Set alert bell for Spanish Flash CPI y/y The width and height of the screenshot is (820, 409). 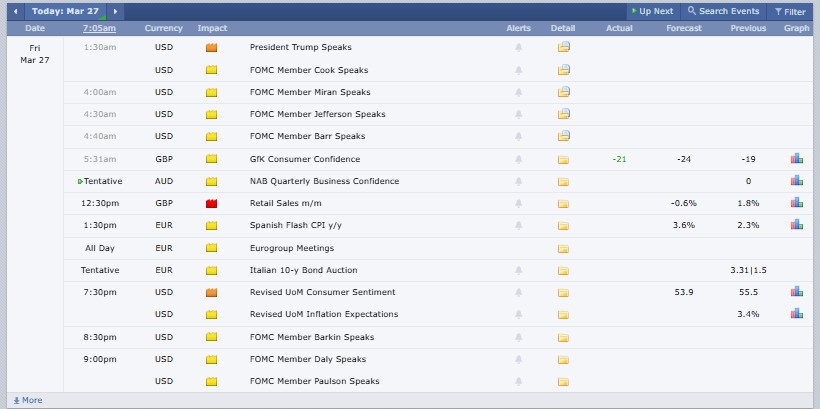[518, 225]
